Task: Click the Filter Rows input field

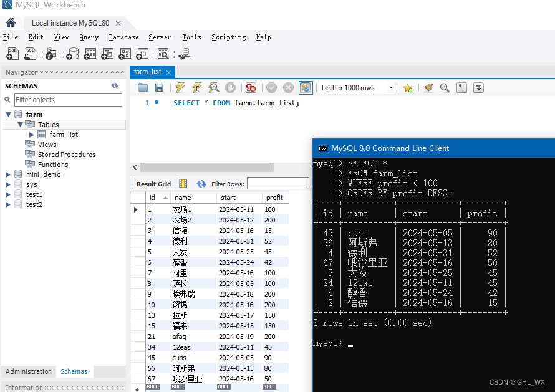Action: (278, 184)
